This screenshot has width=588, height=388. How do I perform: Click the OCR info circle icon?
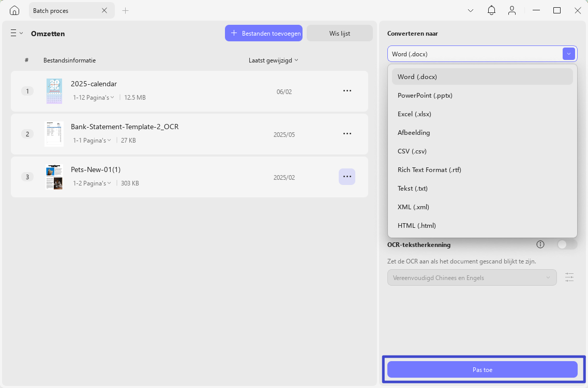pos(540,244)
